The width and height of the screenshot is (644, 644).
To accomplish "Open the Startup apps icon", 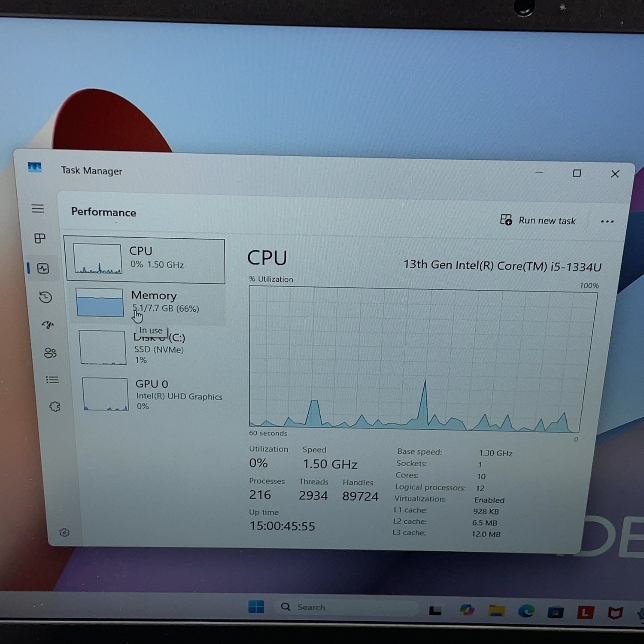I will [48, 325].
